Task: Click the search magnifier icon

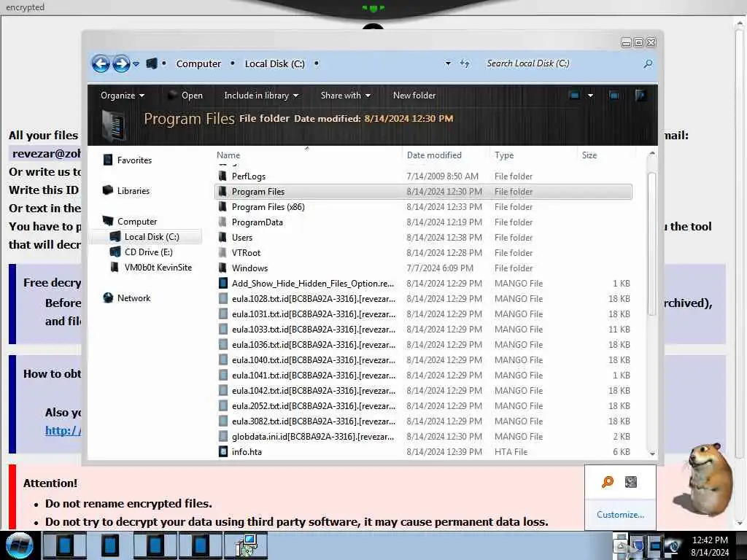Action: pos(648,63)
